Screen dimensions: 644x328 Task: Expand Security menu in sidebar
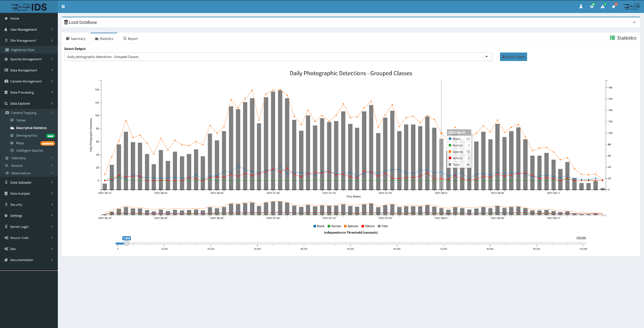coord(29,204)
